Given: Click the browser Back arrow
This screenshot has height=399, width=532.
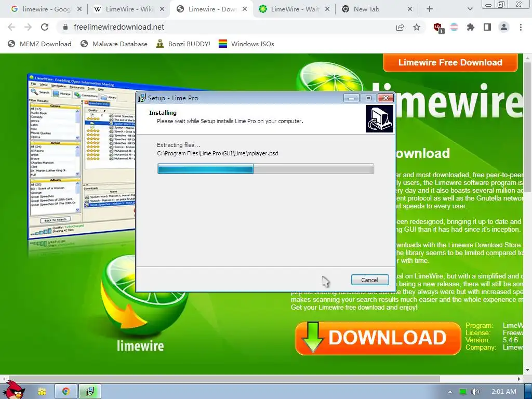Looking at the screenshot, I should [x=11, y=27].
